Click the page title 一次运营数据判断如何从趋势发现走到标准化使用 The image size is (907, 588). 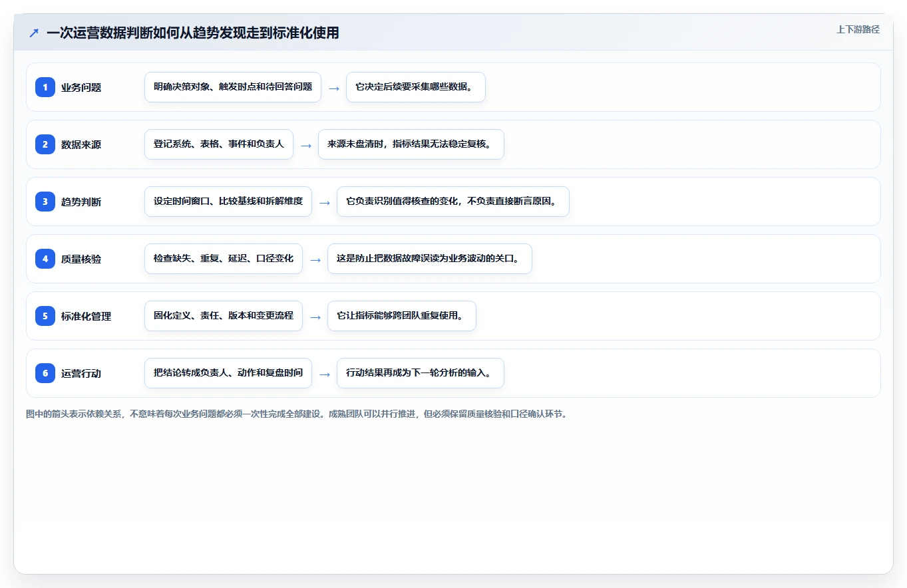[x=193, y=33]
